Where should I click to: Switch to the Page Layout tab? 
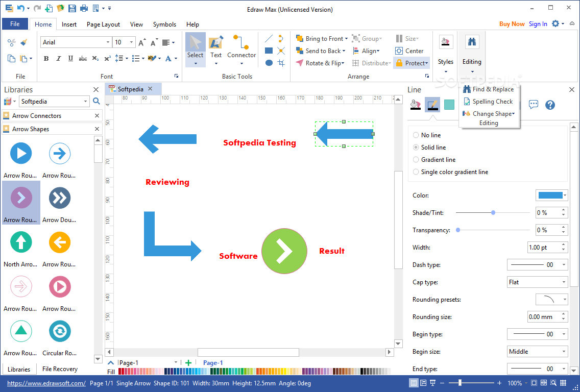[103, 24]
